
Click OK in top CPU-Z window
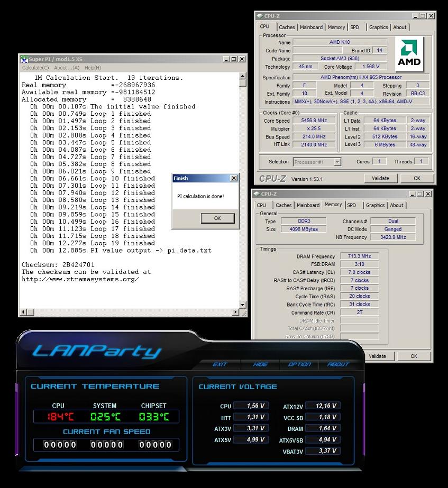[x=417, y=178]
